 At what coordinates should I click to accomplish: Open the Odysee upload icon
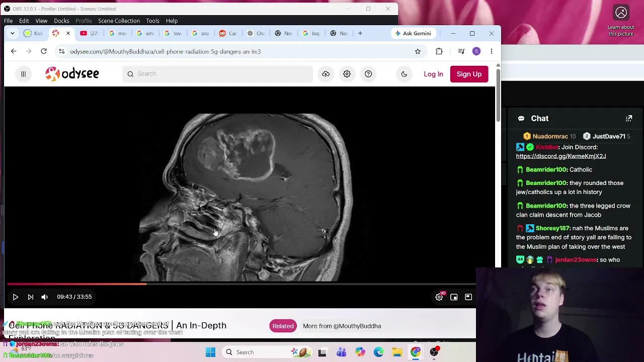click(x=326, y=74)
